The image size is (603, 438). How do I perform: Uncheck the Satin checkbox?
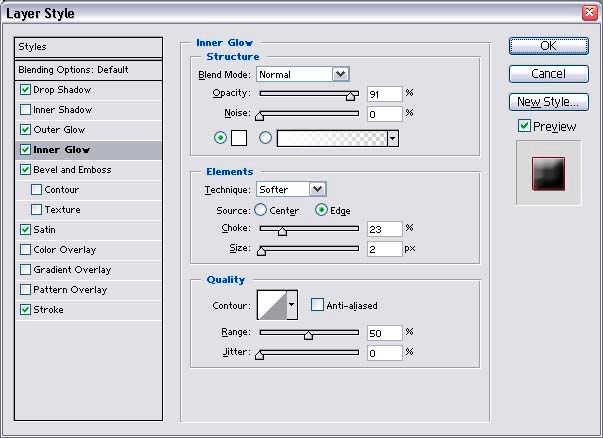(x=25, y=230)
